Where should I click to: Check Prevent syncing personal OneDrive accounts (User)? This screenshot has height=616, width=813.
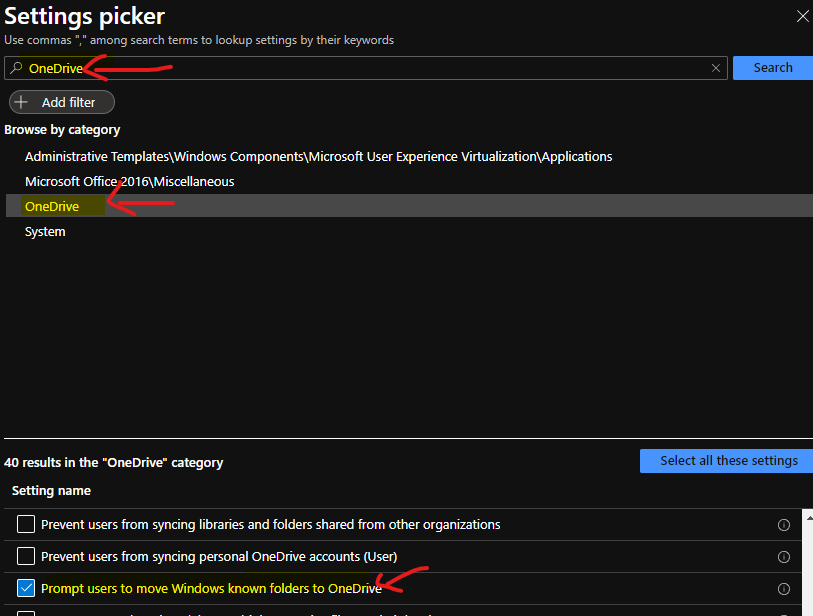tap(26, 556)
